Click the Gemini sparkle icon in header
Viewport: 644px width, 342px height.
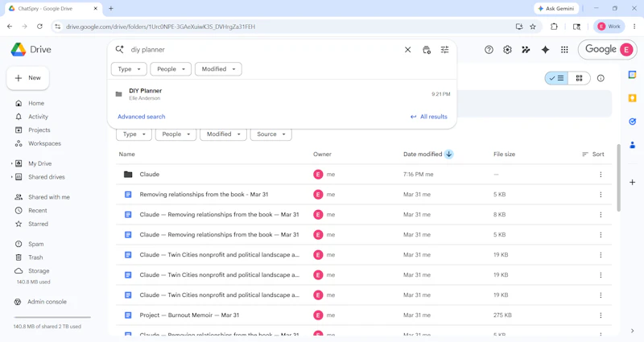point(545,50)
